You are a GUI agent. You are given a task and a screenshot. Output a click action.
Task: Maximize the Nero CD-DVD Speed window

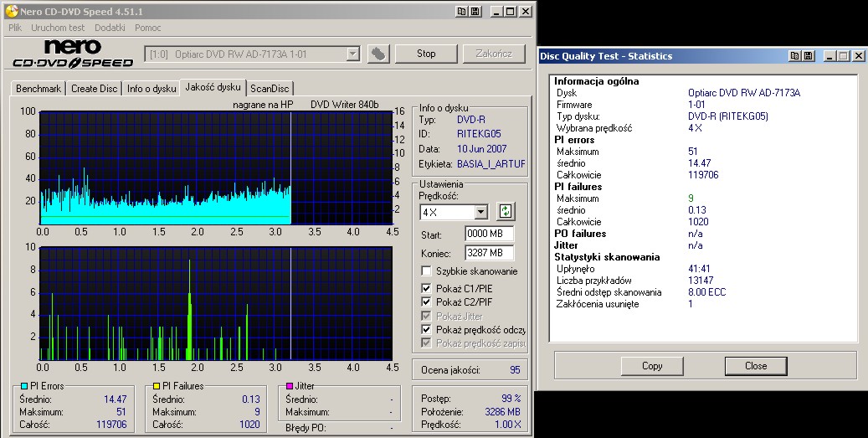[511, 11]
